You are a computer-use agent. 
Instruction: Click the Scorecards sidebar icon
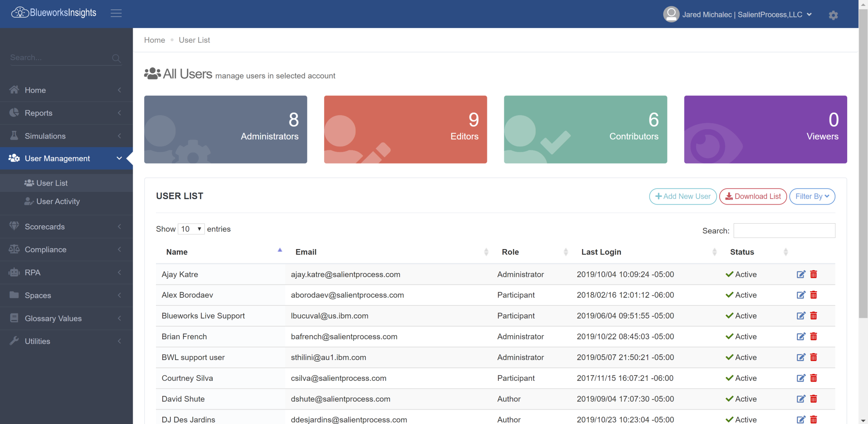[x=14, y=226]
